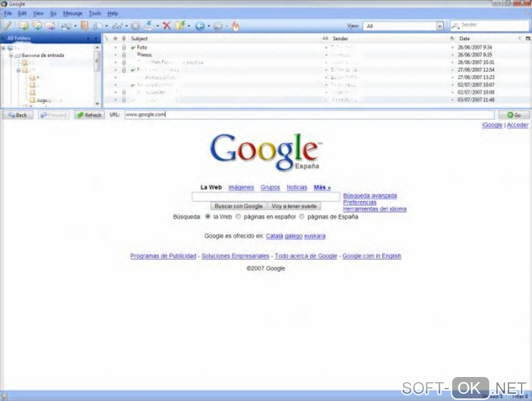Open the 'Noticias' link
Image resolution: width=532 pixels, height=401 pixels.
pos(297,187)
